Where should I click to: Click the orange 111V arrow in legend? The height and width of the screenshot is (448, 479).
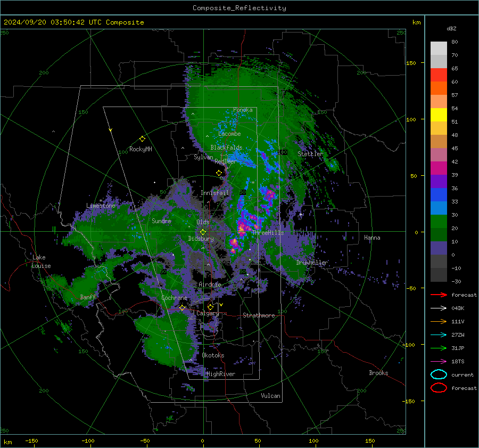click(439, 321)
